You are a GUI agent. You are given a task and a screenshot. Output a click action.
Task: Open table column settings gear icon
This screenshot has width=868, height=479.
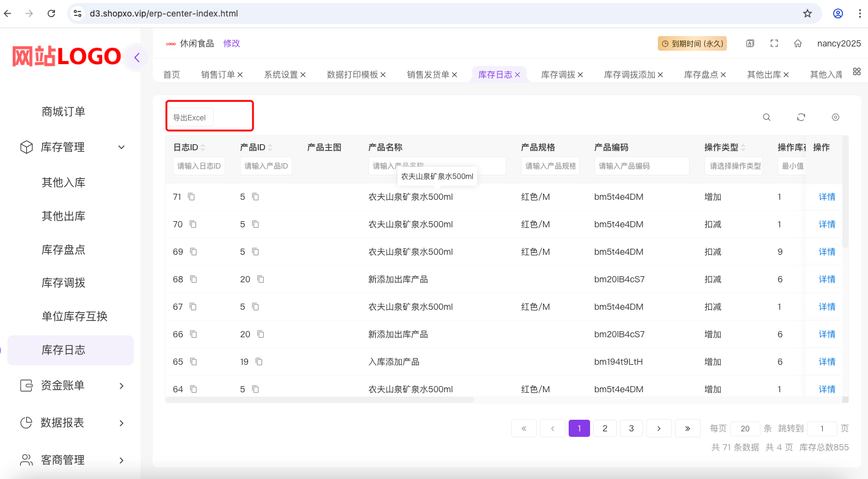point(836,117)
